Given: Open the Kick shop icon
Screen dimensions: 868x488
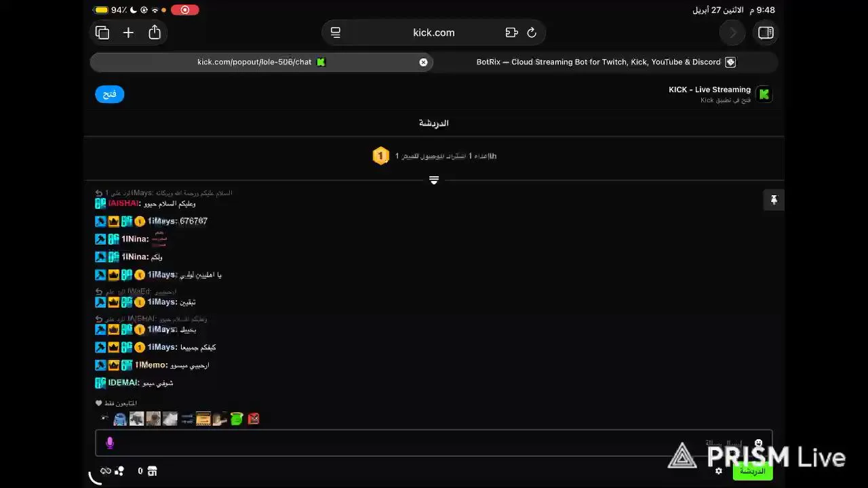Looking at the screenshot, I should [153, 471].
